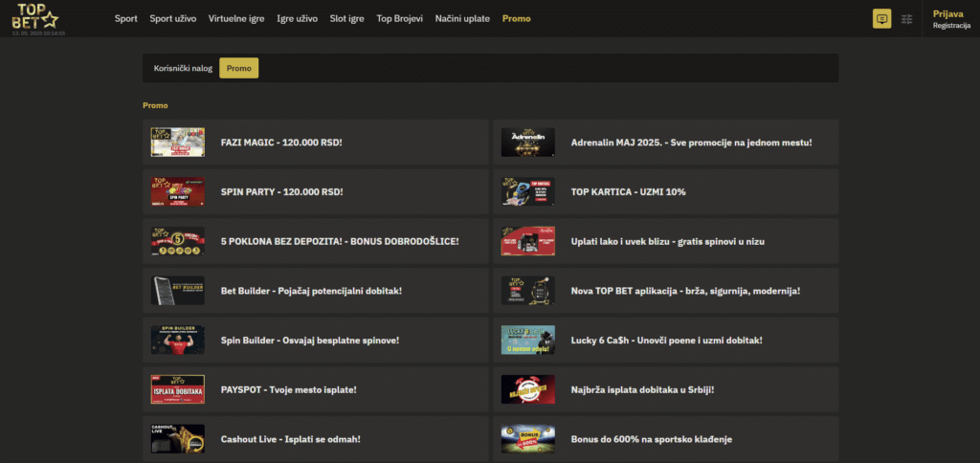The height and width of the screenshot is (463, 980).
Task: Open the Sport menu item
Action: tap(126, 18)
